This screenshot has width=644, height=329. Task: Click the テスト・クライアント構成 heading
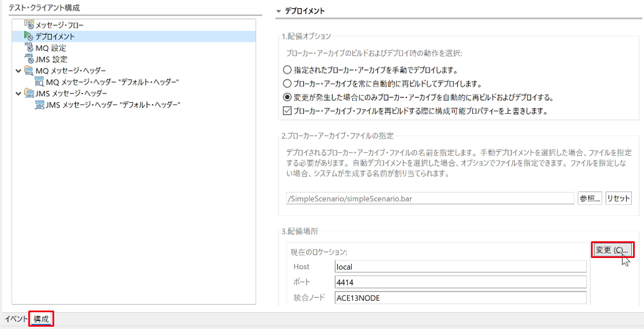tap(44, 8)
